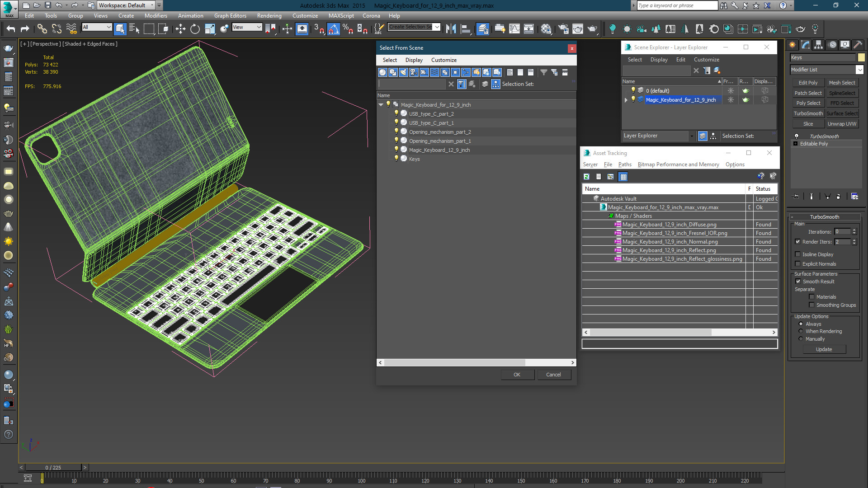Click the Keys object color swatch

861,57
